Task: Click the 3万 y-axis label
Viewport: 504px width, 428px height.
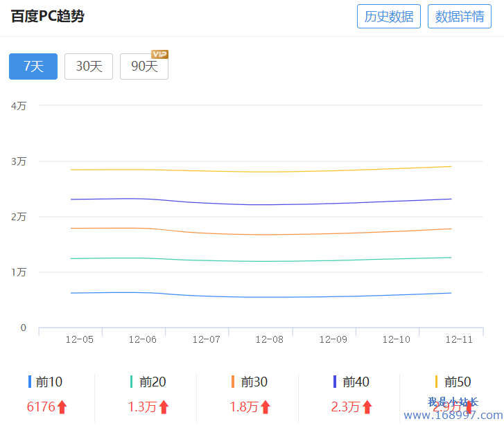Action: click(18, 161)
